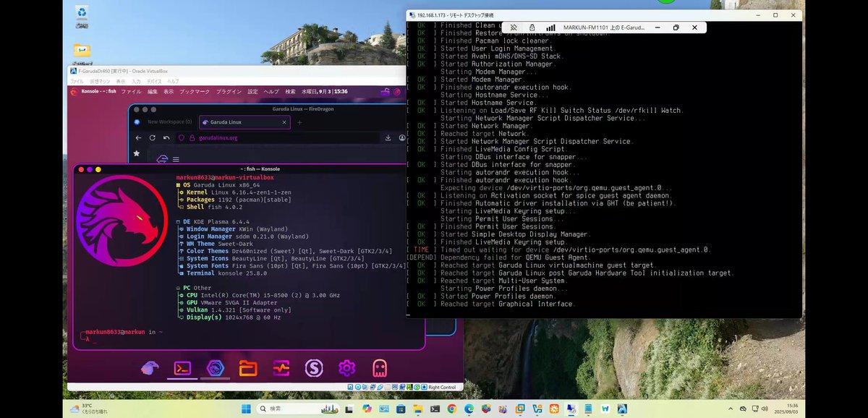
Task: Click New Workspace (0) in the FireDragon tab bar
Action: click(x=169, y=122)
